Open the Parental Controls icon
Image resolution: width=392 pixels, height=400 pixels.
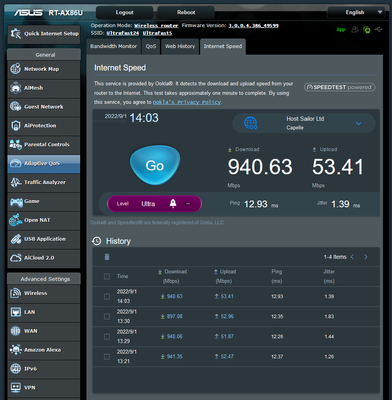(15, 144)
